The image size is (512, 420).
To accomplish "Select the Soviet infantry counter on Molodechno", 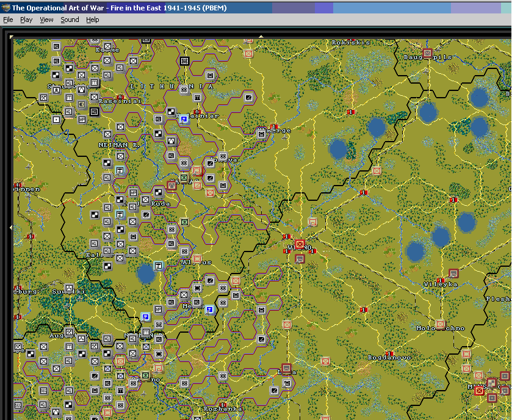I will (440, 324).
